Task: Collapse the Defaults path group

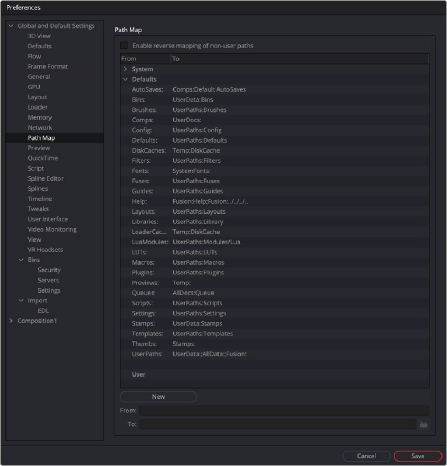Action: pyautogui.click(x=125, y=79)
